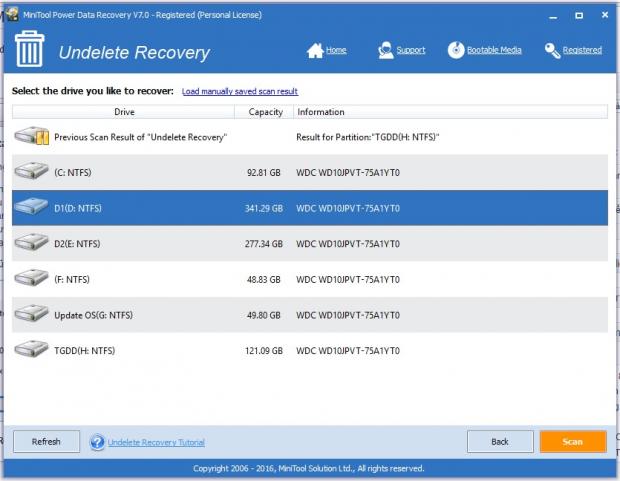Click the Bootable Media disc icon
620x481 pixels.
coord(456,50)
